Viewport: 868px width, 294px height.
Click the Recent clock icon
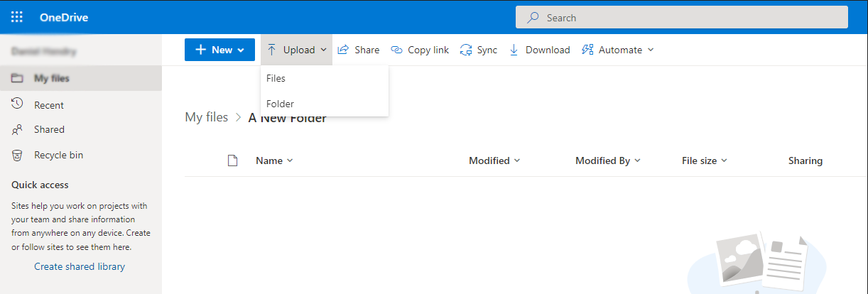tap(18, 104)
